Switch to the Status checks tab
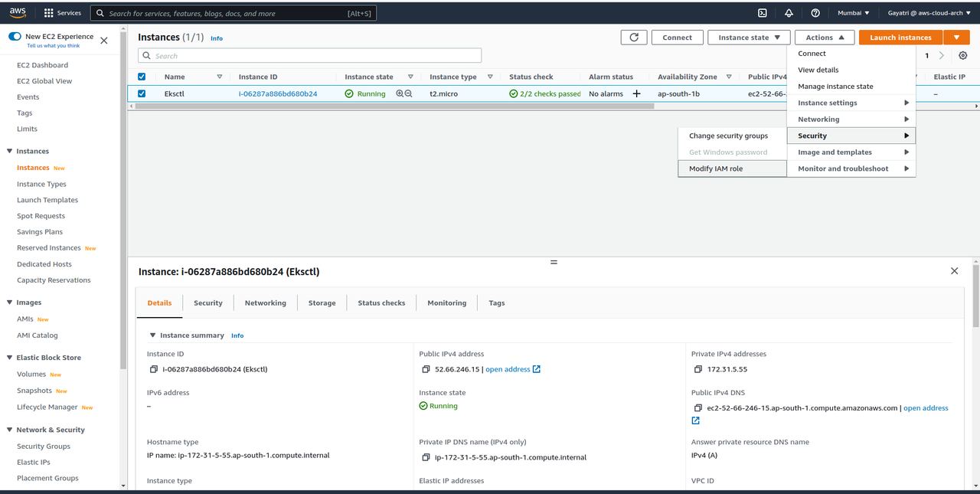This screenshot has width=980, height=494. tap(381, 303)
